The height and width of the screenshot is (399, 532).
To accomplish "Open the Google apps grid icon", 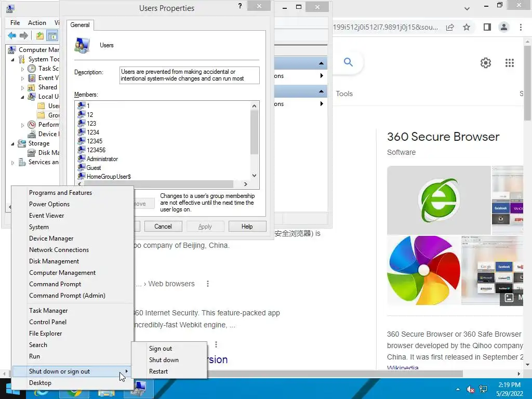I will (510, 63).
